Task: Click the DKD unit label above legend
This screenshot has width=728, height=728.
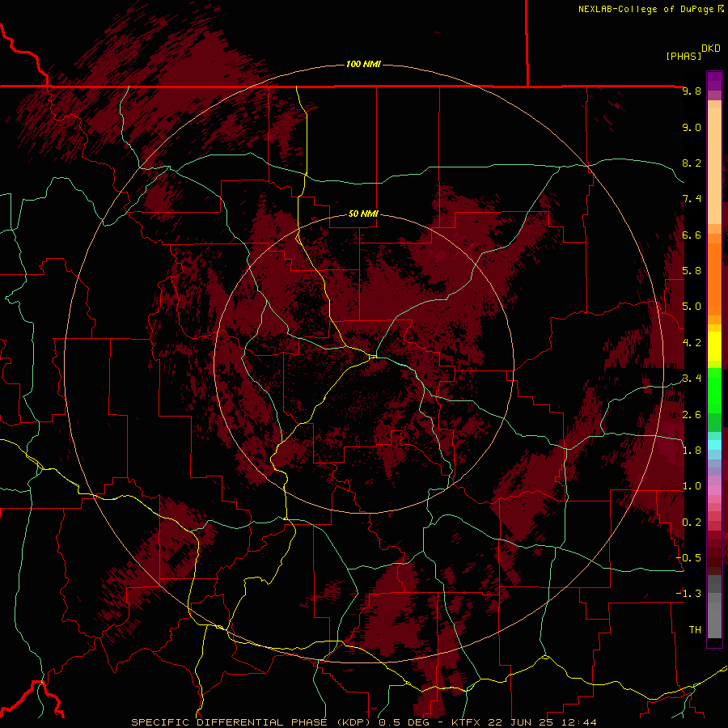Action: point(710,49)
